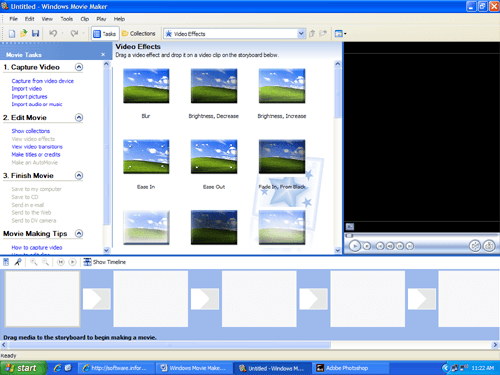The width and height of the screenshot is (500, 375).
Task: Open the Play menu
Action: pos(101,19)
